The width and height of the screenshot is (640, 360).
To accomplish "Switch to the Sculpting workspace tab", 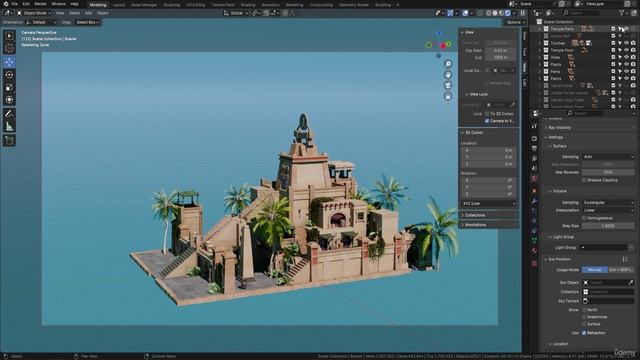I will tap(171, 5).
